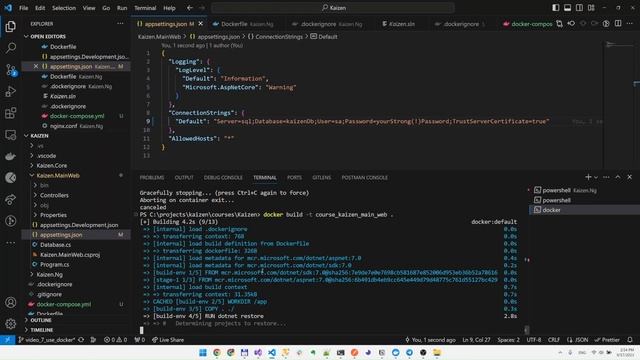Add a new terminal with plus icon
Image resolution: width=640 pixels, height=360 pixels.
(588, 177)
